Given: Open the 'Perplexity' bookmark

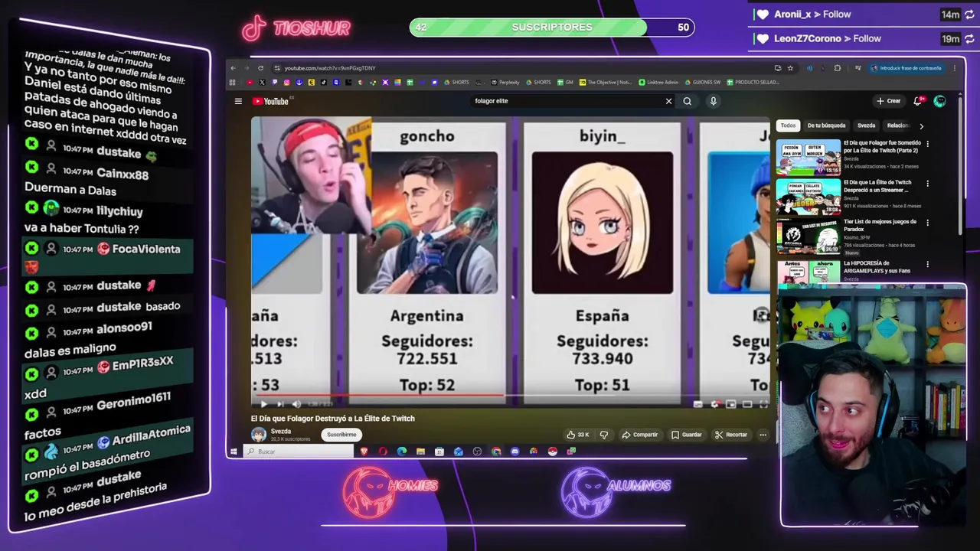Looking at the screenshot, I should [x=505, y=82].
